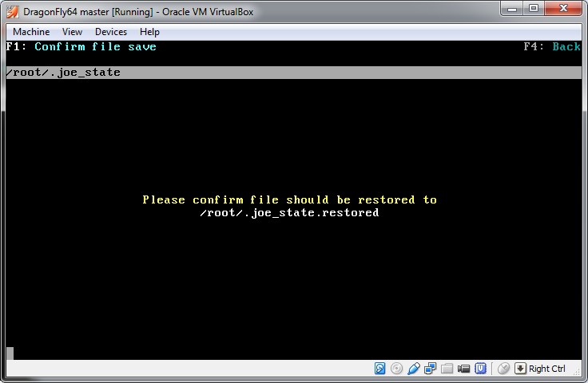Click the USB devices status icon
Image resolution: width=588 pixels, height=383 pixels.
(413, 369)
